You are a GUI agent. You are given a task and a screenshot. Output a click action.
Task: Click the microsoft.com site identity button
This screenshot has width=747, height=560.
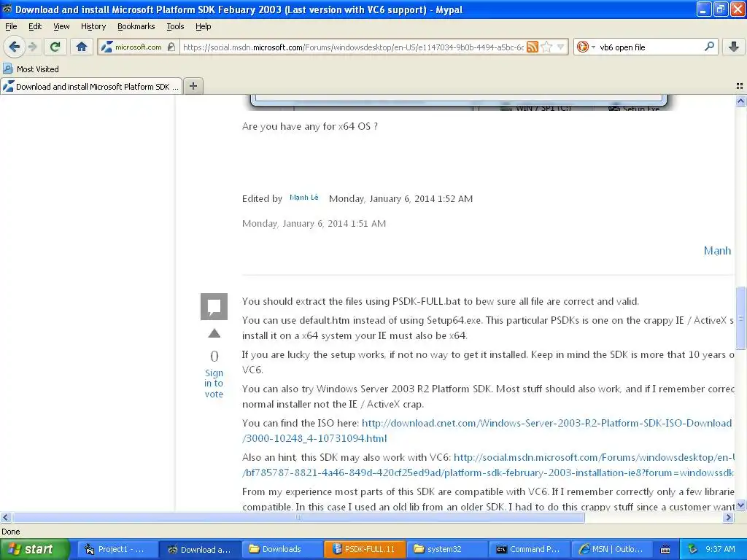click(x=138, y=47)
